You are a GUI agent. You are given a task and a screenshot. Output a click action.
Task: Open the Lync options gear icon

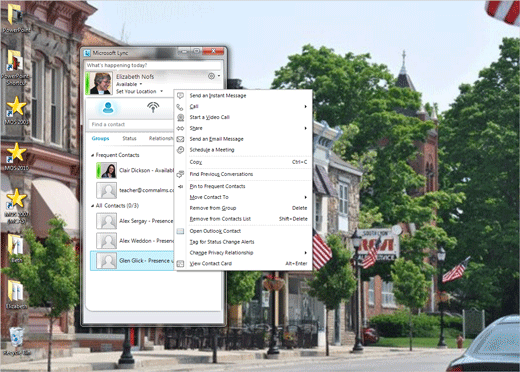pos(211,76)
